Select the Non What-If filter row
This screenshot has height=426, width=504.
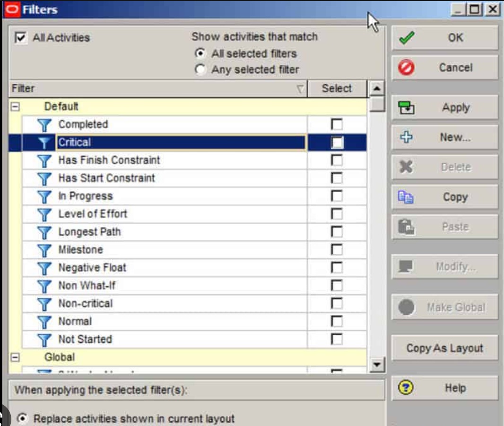pyautogui.click(x=194, y=285)
